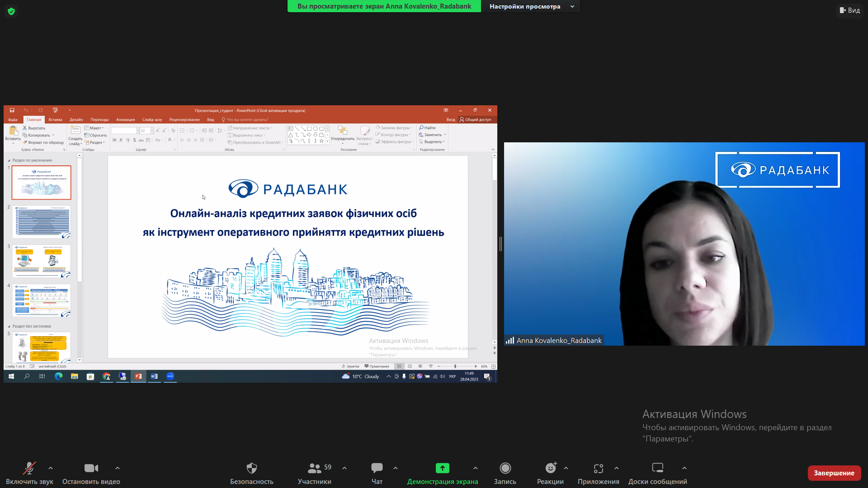The image size is (868, 488).
Task: Click Формат по образцу format painter
Action: coord(43,142)
